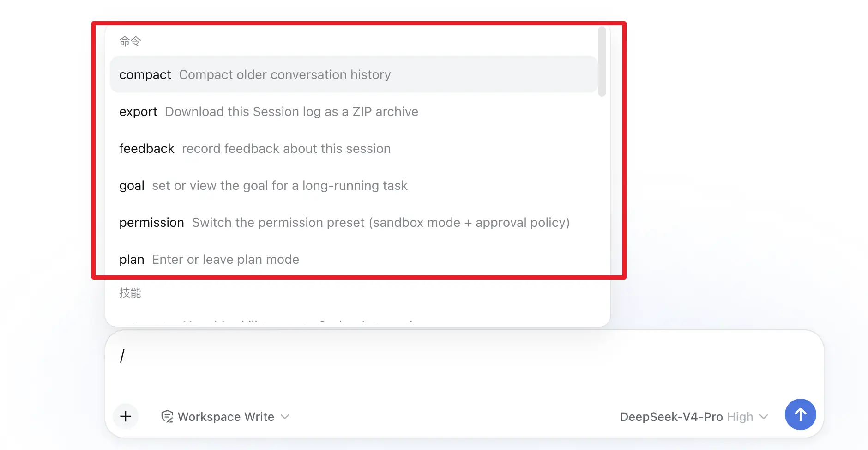Viewport: 868px width, 450px height.
Task: Expand the Workspace Write chevron
Action: [x=285, y=417]
